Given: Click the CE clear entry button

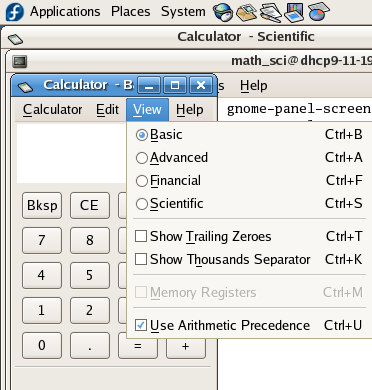Looking at the screenshot, I should click(x=90, y=205).
